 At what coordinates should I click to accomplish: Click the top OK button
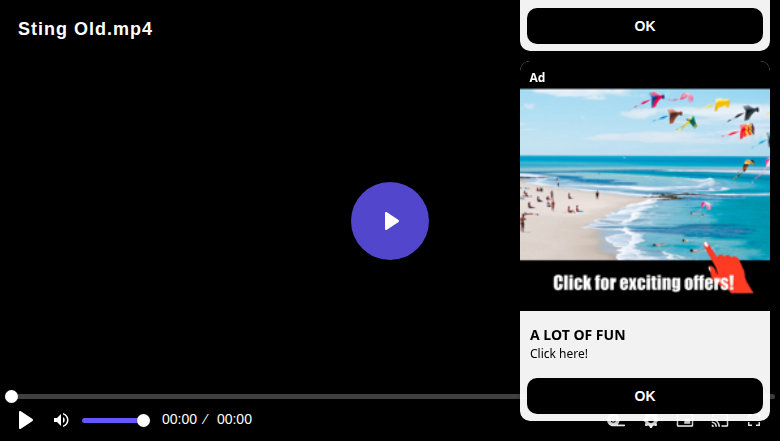click(x=645, y=26)
